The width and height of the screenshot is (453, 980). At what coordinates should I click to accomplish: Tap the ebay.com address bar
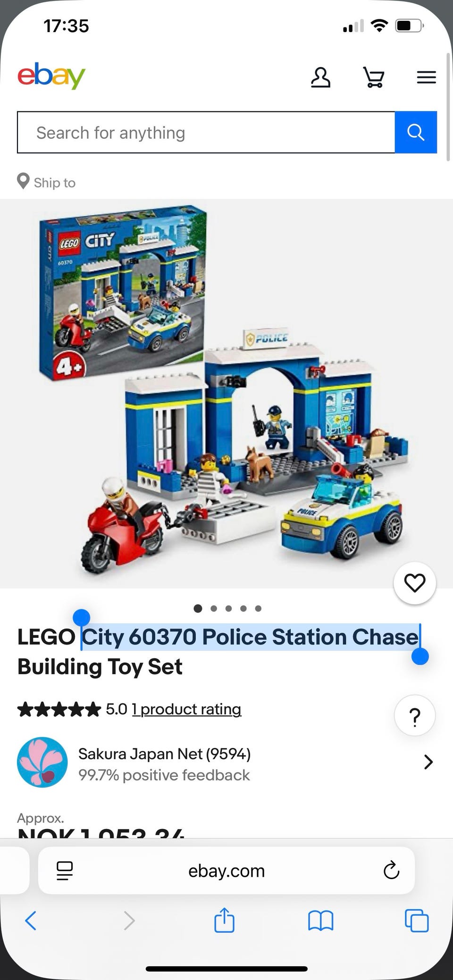point(226,871)
